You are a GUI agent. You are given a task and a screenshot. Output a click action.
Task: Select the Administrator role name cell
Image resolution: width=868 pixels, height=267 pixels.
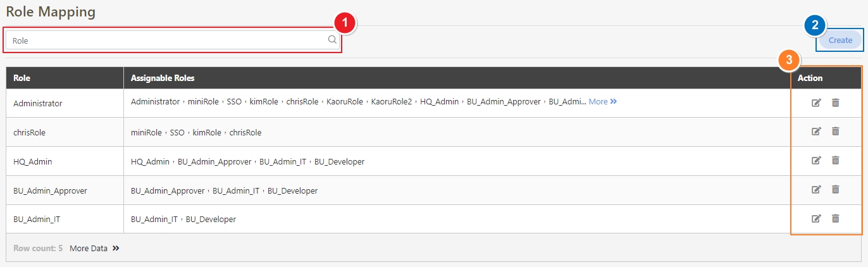[x=38, y=103]
